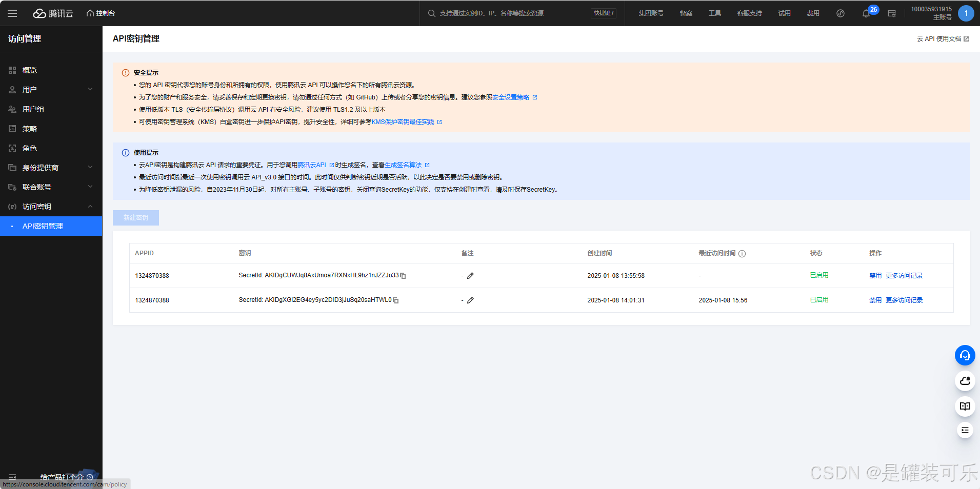Image resolution: width=980 pixels, height=489 pixels.
Task: Open 用户组 in the sidebar
Action: 51,109
